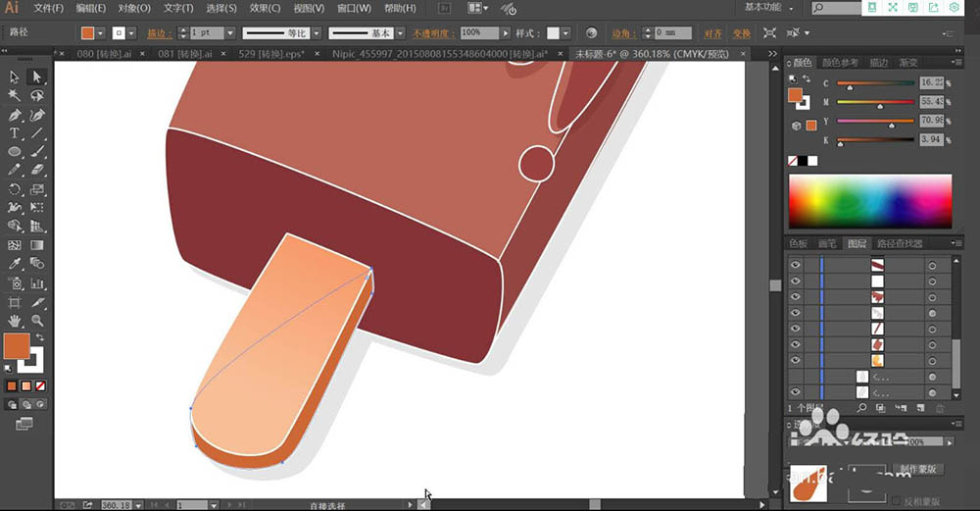The height and width of the screenshot is (511, 980).
Task: Swap fill and stroke in toolbox
Action: tap(40, 337)
